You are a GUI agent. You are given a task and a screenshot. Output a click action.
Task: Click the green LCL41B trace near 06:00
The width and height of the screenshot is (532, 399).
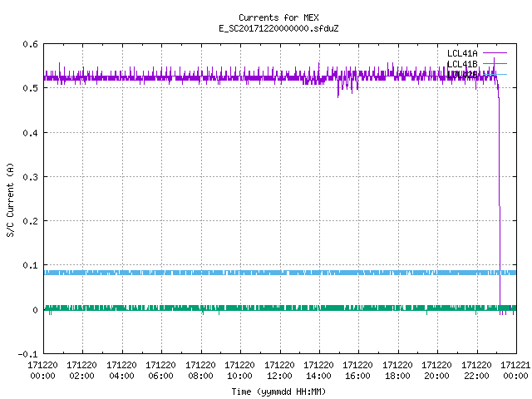(161, 308)
